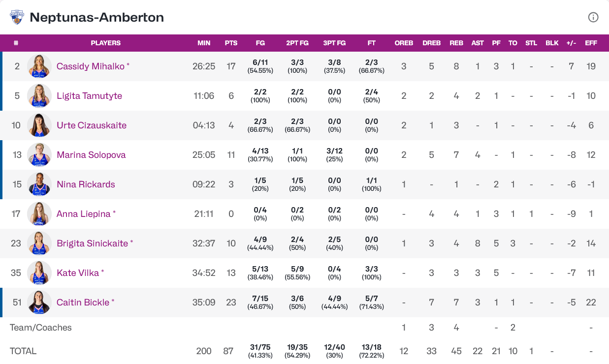Click the Neptunas-Amberton team title

[96, 17]
